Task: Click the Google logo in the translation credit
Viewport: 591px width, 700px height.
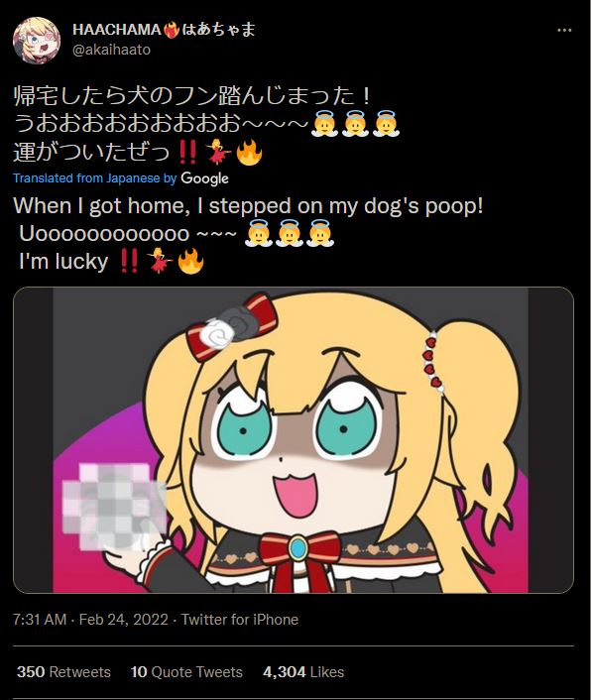Action: click(x=205, y=178)
